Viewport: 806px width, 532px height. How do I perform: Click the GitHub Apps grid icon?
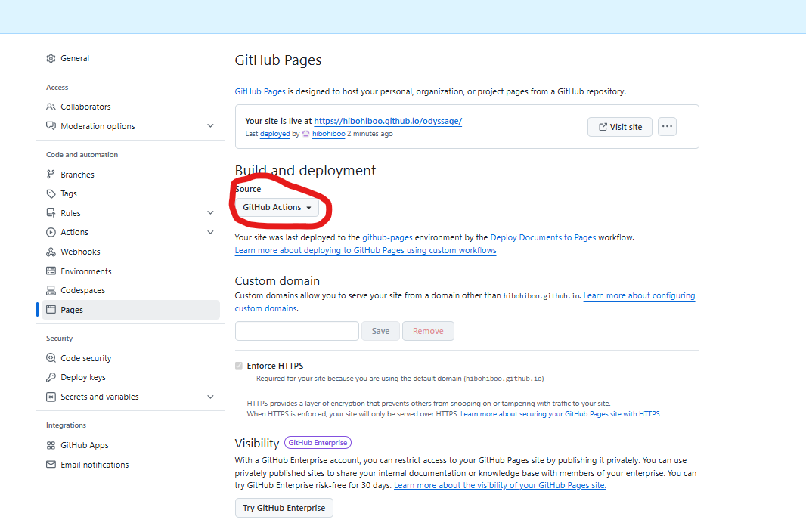pyautogui.click(x=51, y=445)
